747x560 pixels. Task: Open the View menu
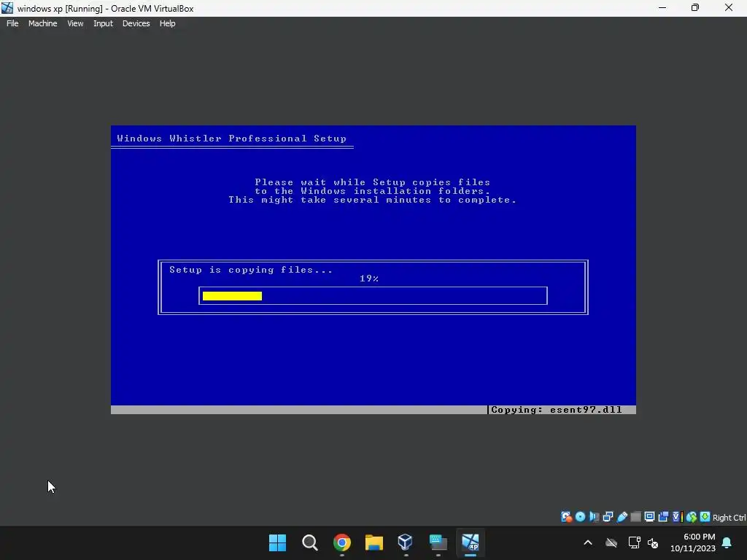[x=75, y=23]
